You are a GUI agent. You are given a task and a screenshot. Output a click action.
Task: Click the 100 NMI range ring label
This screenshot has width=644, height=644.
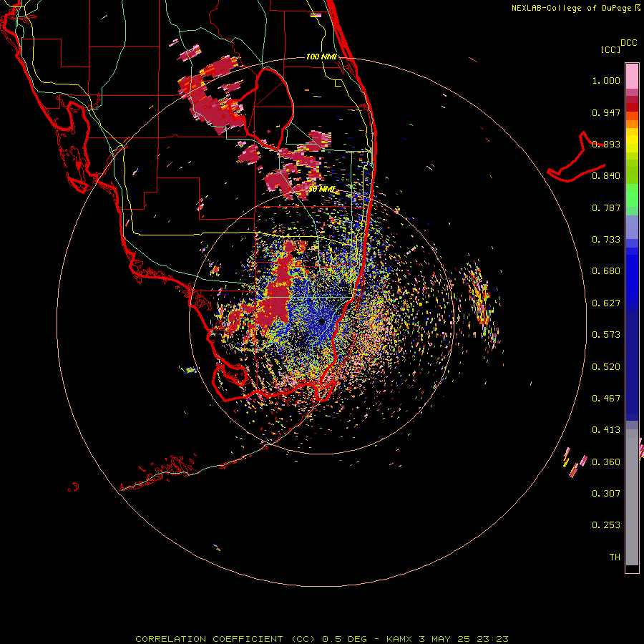(321, 57)
